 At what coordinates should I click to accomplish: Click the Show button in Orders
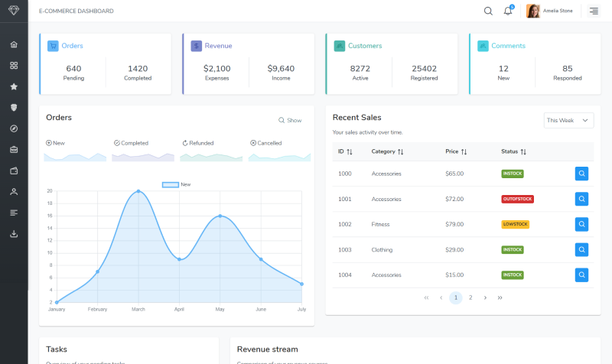tap(290, 120)
